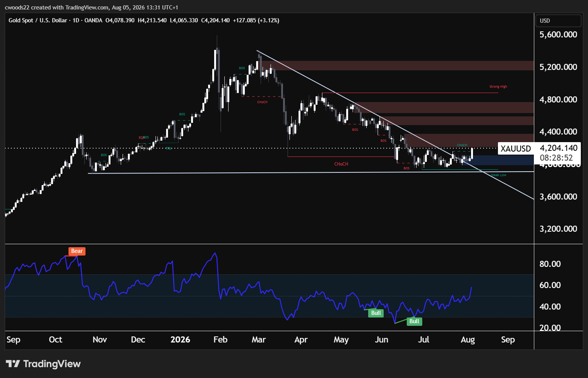This screenshot has width=588, height=378.
Task: Click the 5,200.000 price scale level
Action: [558, 67]
